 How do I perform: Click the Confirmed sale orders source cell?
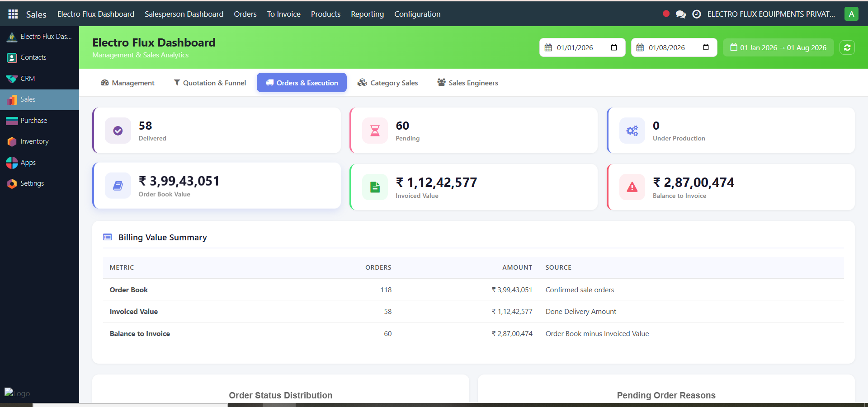click(x=580, y=290)
